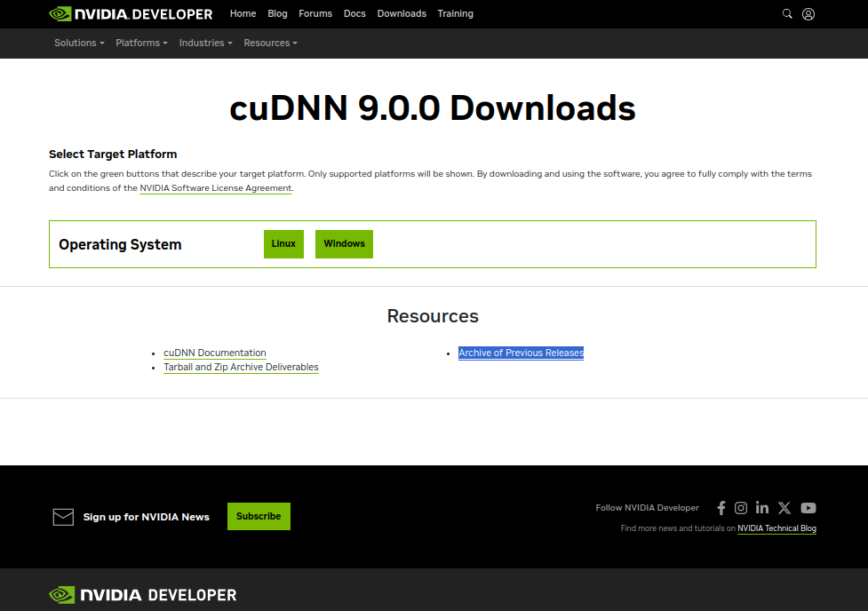The image size is (868, 611).
Task: Open the LinkedIn icon in footer
Action: point(762,507)
